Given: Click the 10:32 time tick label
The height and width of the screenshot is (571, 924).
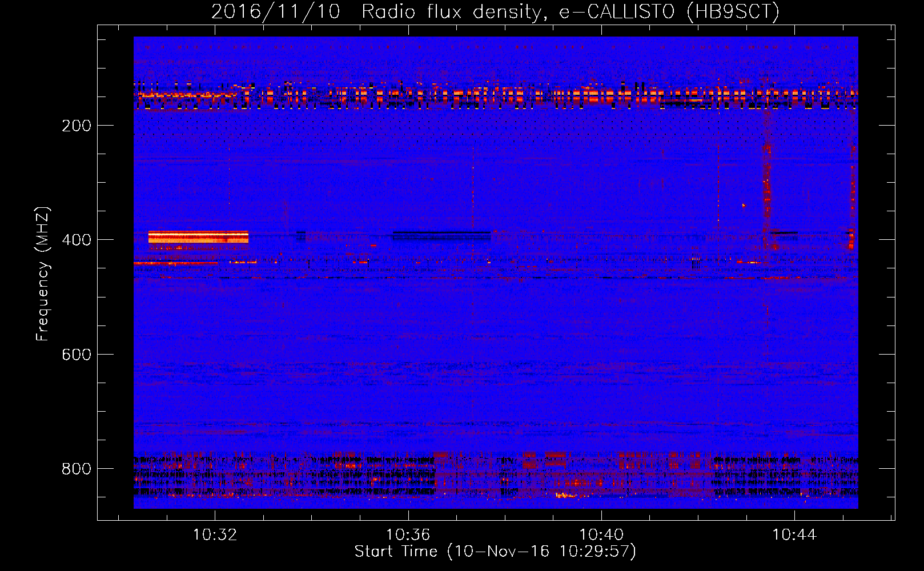Looking at the screenshot, I should [x=215, y=535].
